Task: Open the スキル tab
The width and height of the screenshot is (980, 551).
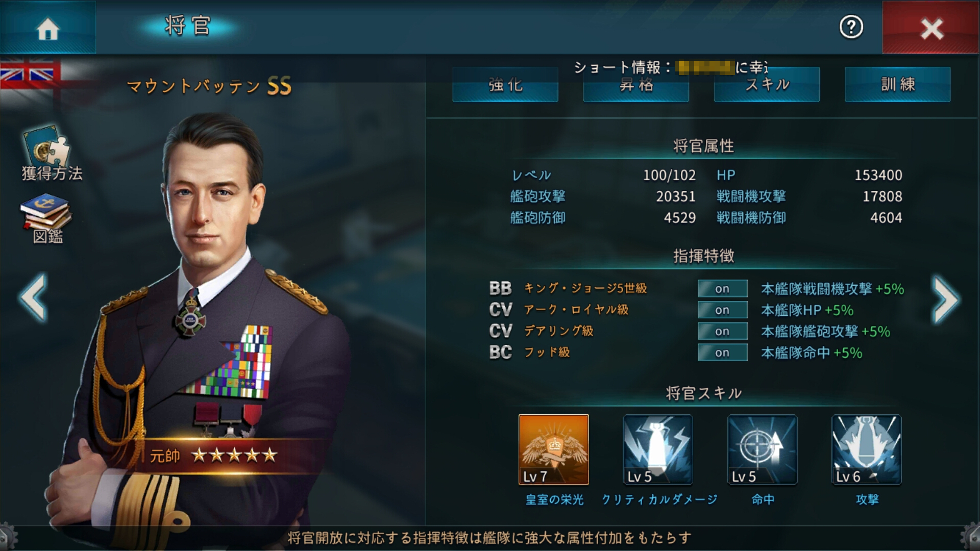Action: point(767,85)
